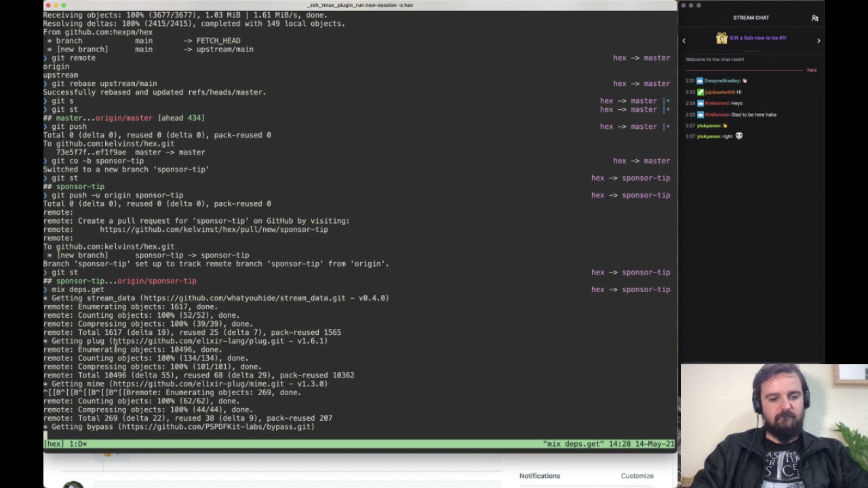
Task: Click the 'git push -u origin sponsor-tip' command line
Action: coord(117,195)
